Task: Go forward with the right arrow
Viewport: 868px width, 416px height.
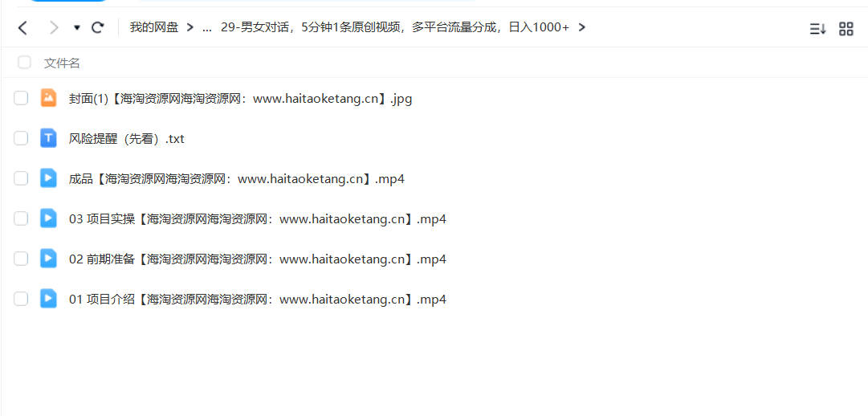Action: pos(54,27)
